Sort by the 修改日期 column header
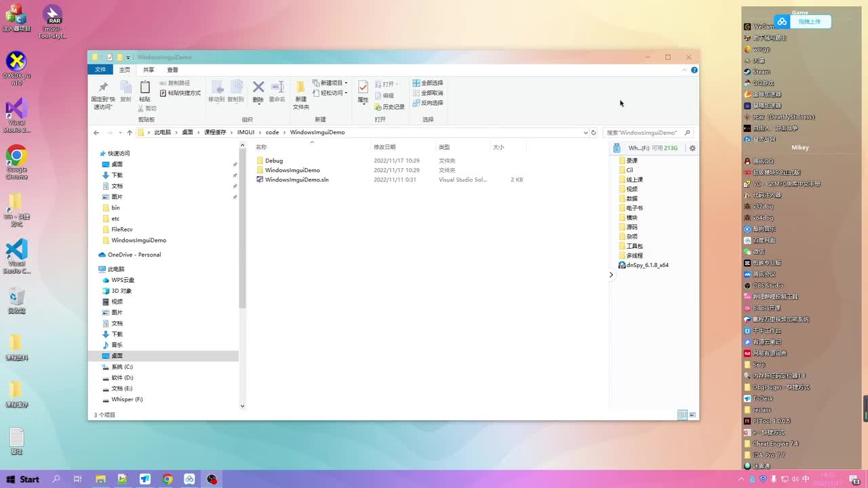This screenshot has width=868, height=488. click(384, 147)
